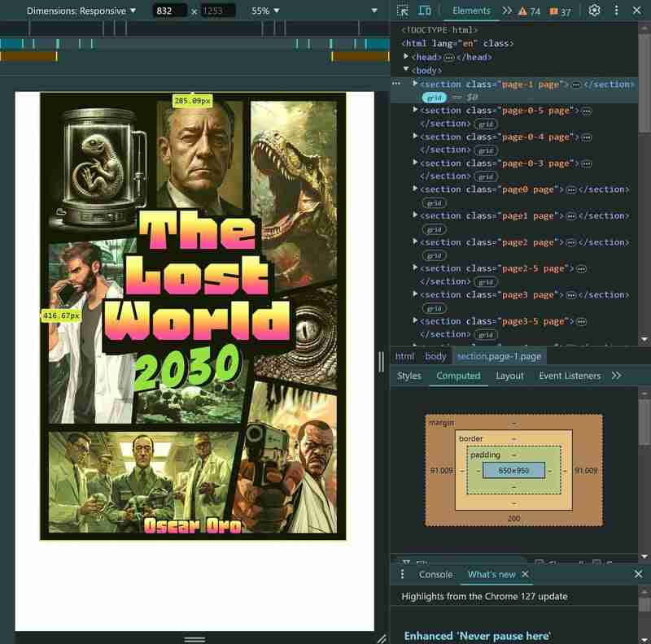Image resolution: width=651 pixels, height=644 pixels.
Task: Click the ellipsis inside the head element
Action: (x=449, y=57)
